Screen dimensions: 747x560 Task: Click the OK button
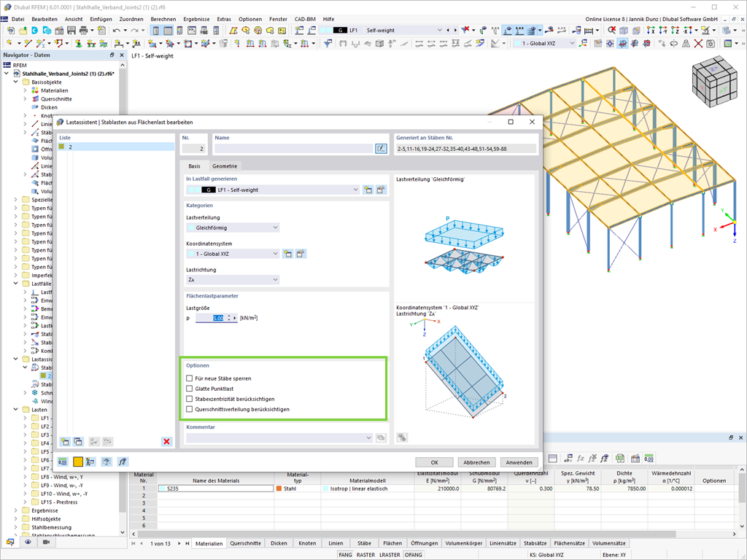click(434, 462)
